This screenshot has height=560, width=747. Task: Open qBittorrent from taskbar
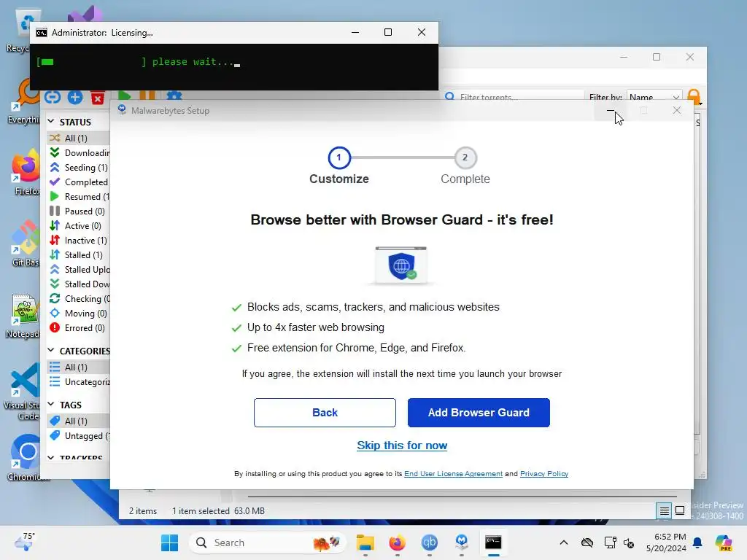(x=429, y=542)
